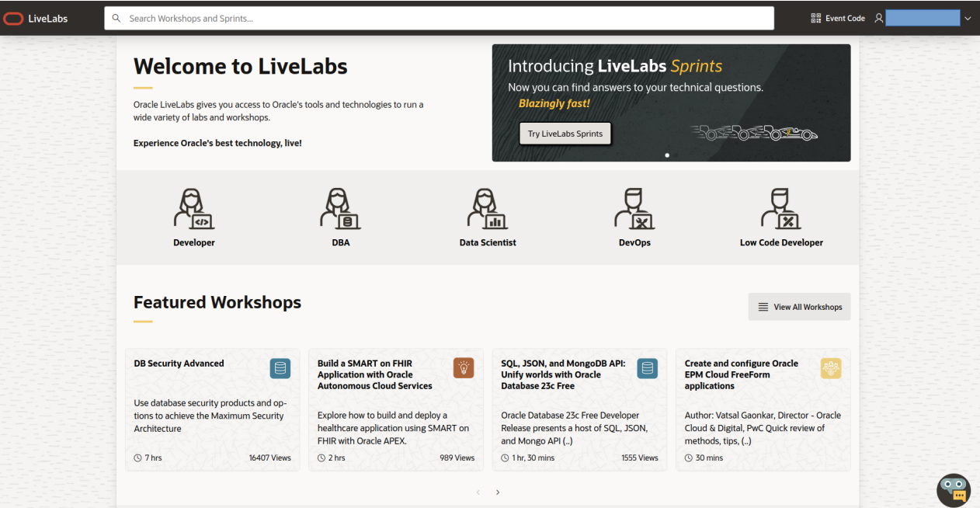Select the Low Code Developer role icon
The height and width of the screenshot is (508, 980).
(781, 208)
